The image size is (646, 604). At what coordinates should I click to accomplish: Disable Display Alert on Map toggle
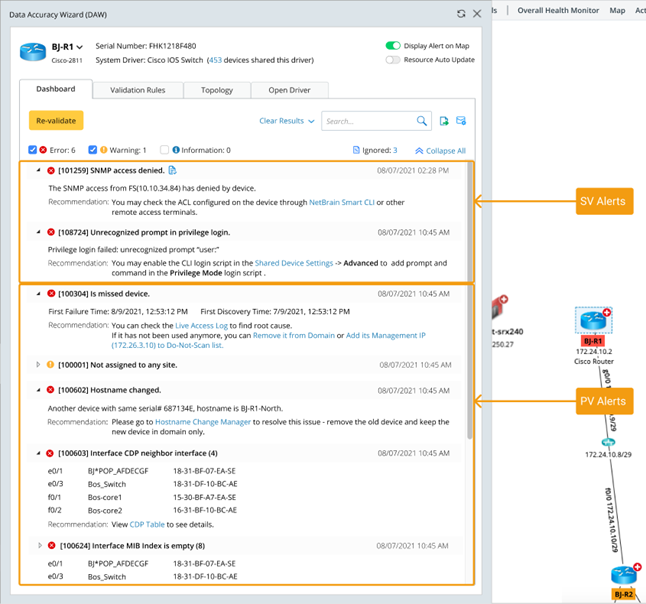[x=393, y=46]
